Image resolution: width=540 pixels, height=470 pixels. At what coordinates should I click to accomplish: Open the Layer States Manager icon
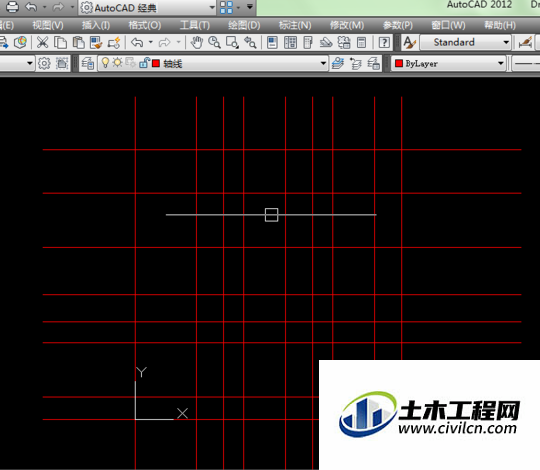click(374, 63)
